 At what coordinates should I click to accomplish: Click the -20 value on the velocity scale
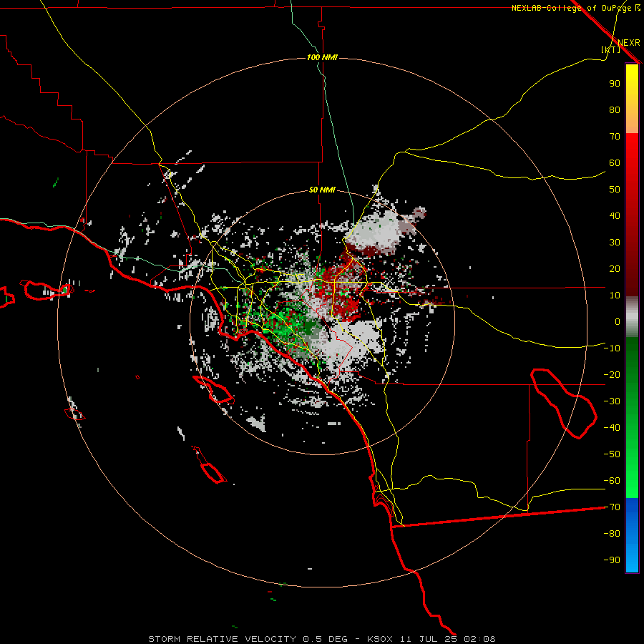click(612, 374)
